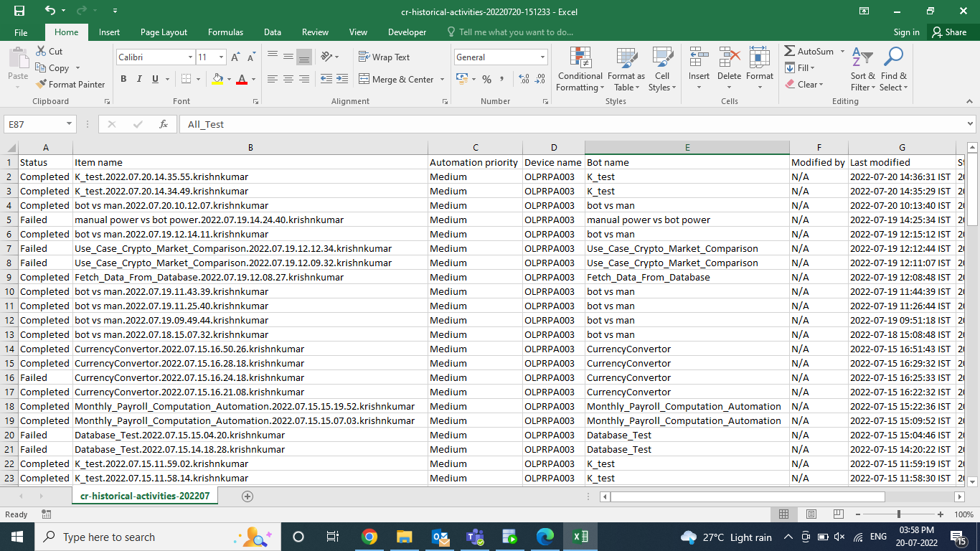Click the Share button
Image resolution: width=980 pixels, height=551 pixels.
(x=948, y=32)
